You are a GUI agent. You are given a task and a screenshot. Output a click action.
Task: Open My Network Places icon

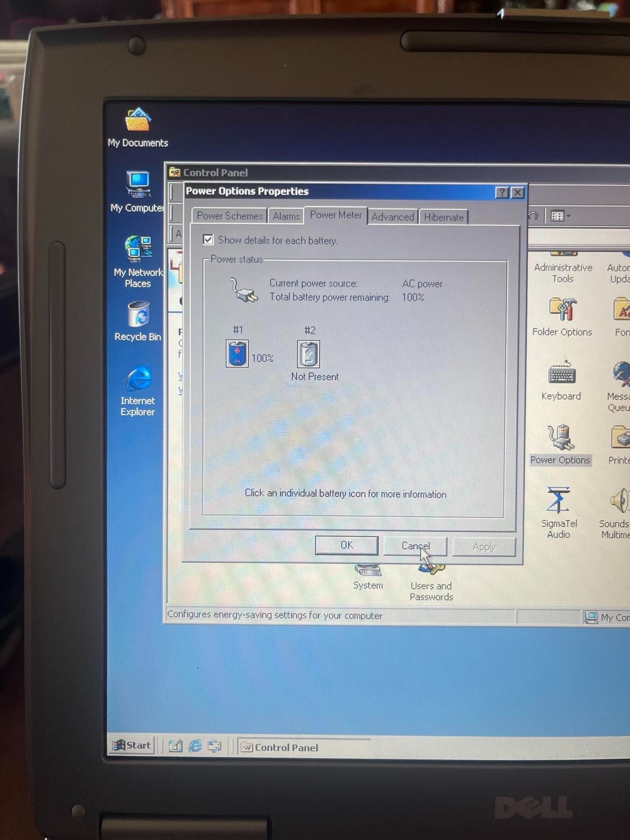[x=138, y=262]
